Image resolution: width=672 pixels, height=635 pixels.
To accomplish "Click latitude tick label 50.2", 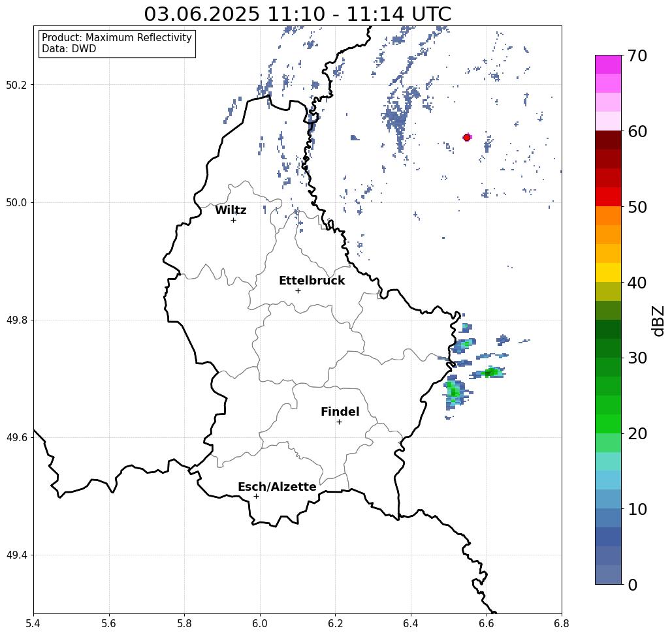I will tap(16, 85).
